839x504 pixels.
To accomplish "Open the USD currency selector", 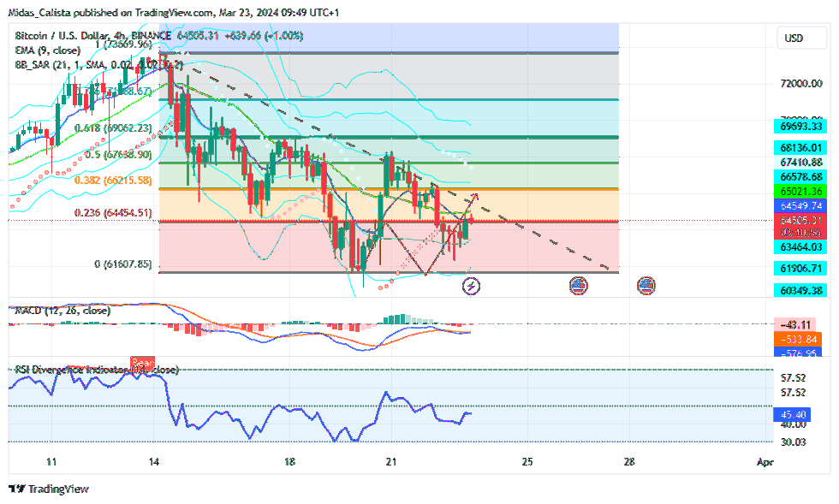I will click(x=801, y=38).
